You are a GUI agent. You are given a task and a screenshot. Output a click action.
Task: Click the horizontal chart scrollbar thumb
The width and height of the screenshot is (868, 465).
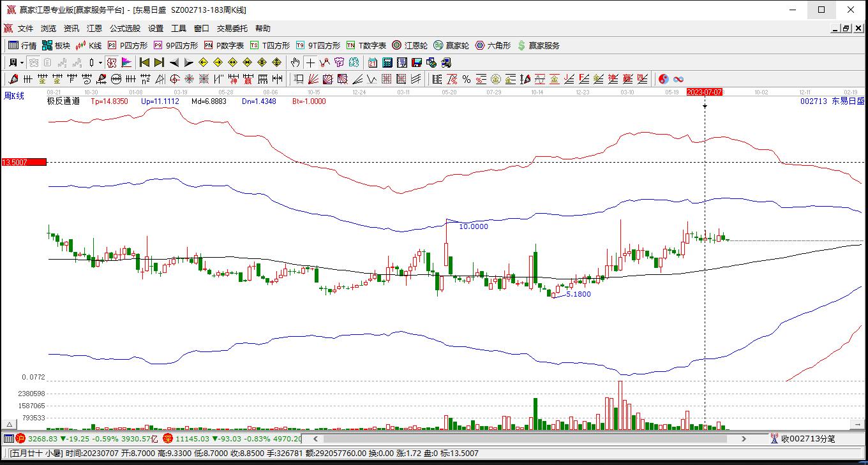pos(525,439)
